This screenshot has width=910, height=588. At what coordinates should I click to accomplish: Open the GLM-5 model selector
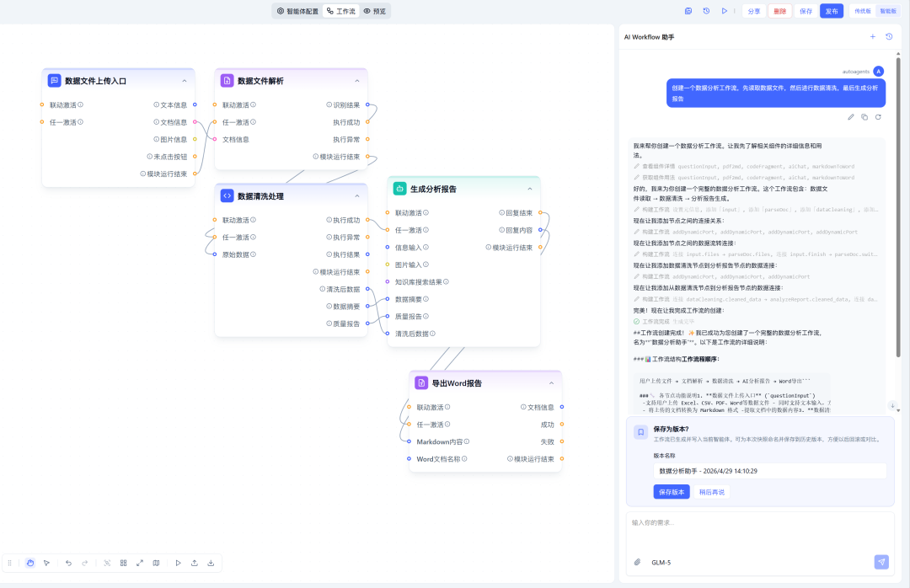[x=661, y=563]
